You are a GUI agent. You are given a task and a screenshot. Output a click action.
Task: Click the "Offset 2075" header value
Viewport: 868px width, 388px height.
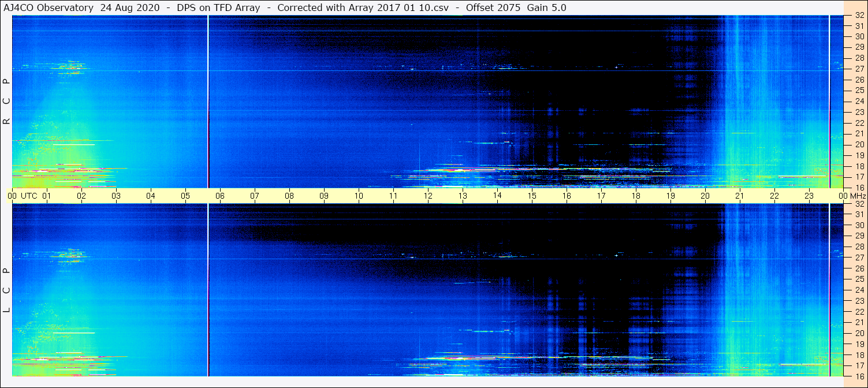pos(492,8)
